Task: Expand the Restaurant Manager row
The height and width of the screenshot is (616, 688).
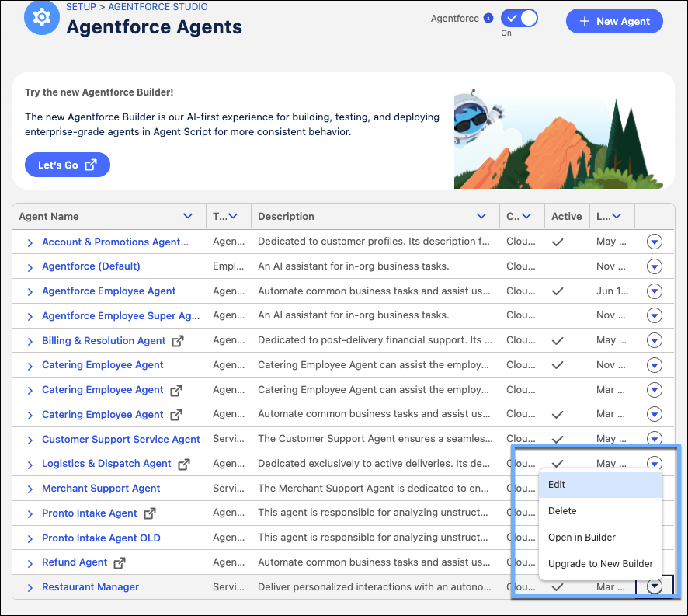Action: point(30,587)
